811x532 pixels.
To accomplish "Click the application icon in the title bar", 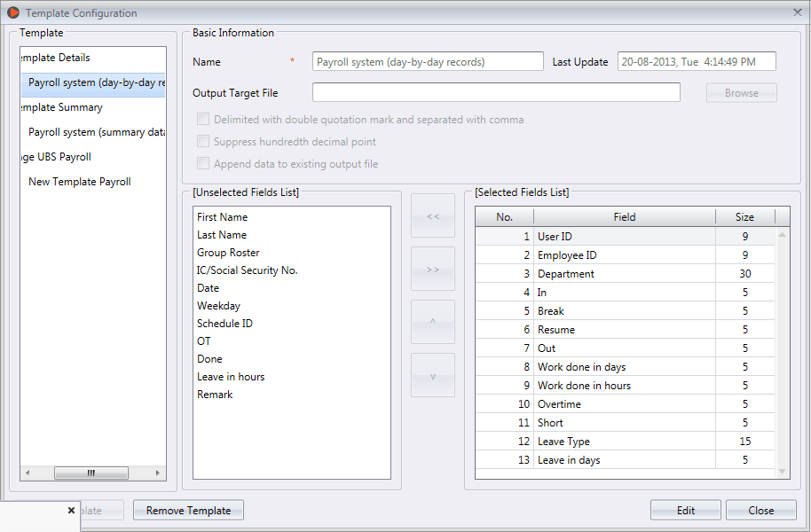I will [12, 12].
